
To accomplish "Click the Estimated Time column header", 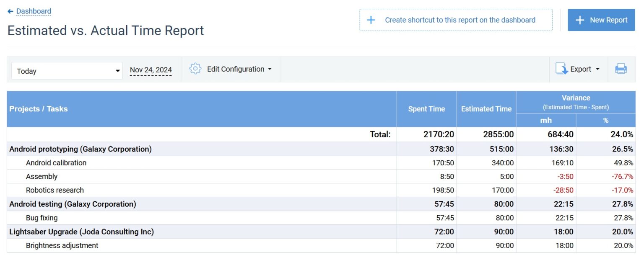I will pyautogui.click(x=486, y=108).
